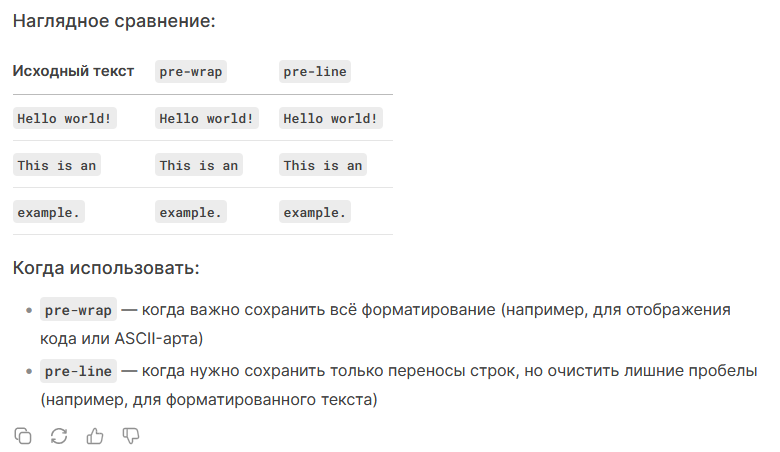Regenerate the response with the retry icon
Viewport: 780px width, 452px height.
point(59,436)
